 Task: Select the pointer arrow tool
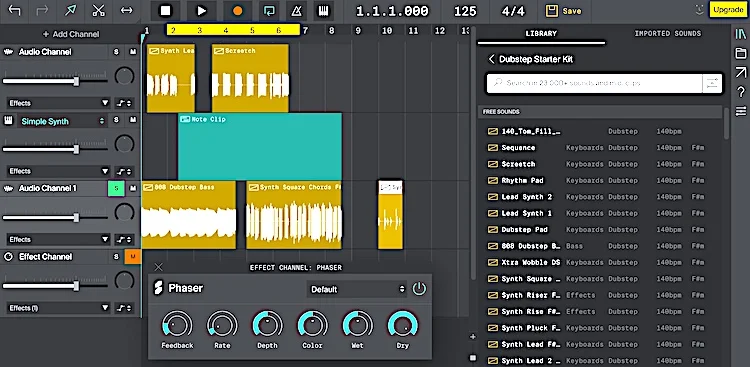pyautogui.click(x=70, y=11)
